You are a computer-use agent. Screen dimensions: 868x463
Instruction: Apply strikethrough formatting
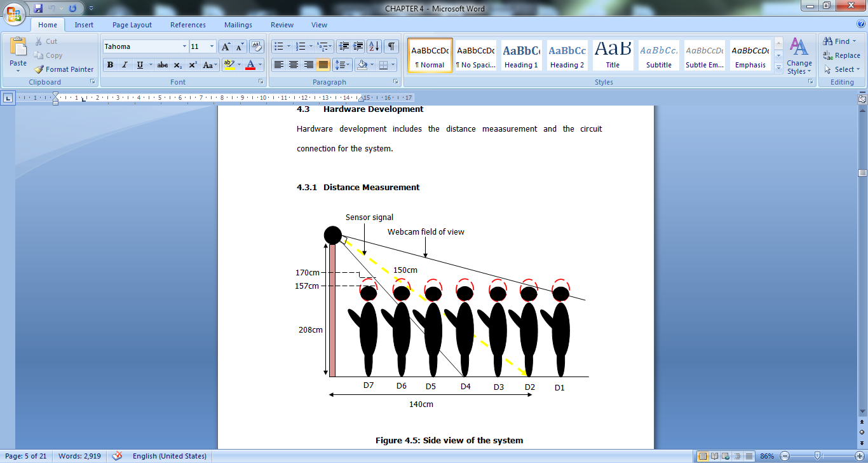(x=163, y=65)
